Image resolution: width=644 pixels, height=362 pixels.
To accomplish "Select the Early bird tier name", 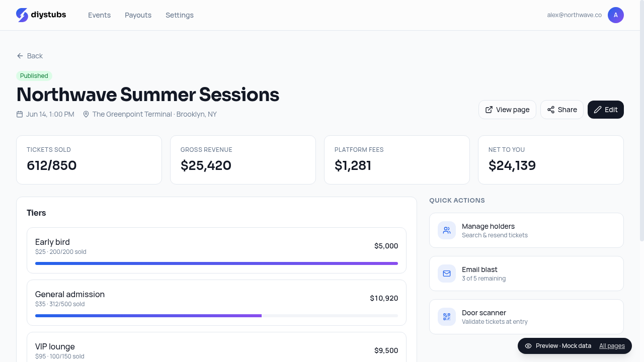I will pyautogui.click(x=52, y=242).
